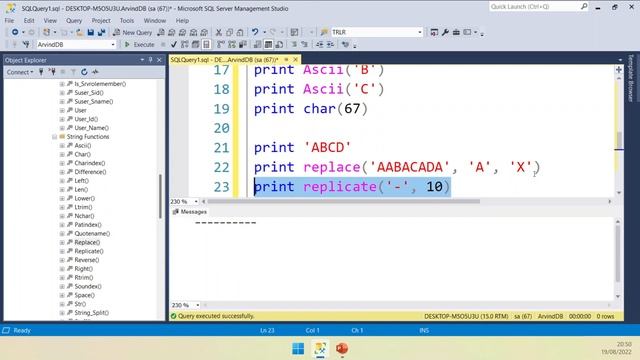Click Display Estimated Execution Plan icon

(184, 44)
